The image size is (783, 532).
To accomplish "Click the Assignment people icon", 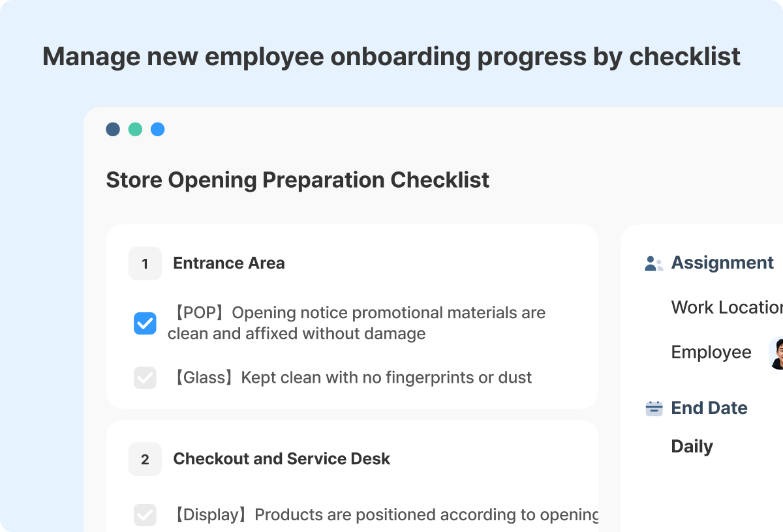I will [653, 263].
